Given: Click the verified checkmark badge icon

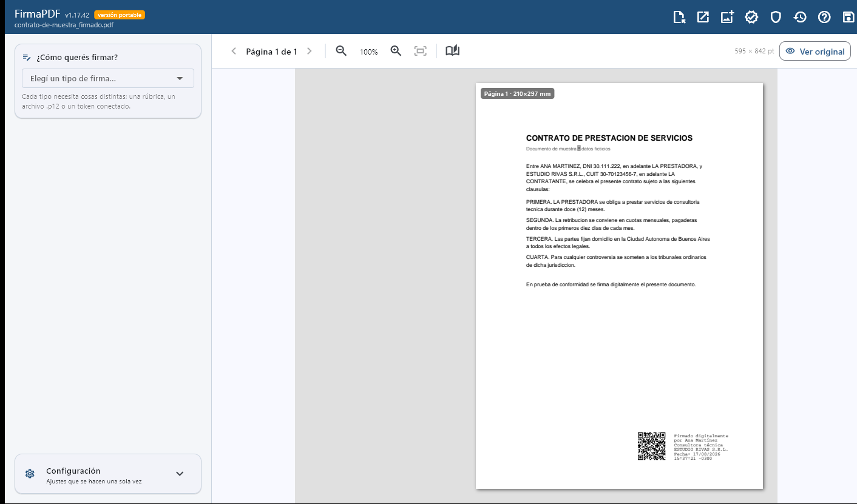Looking at the screenshot, I should [x=751, y=17].
